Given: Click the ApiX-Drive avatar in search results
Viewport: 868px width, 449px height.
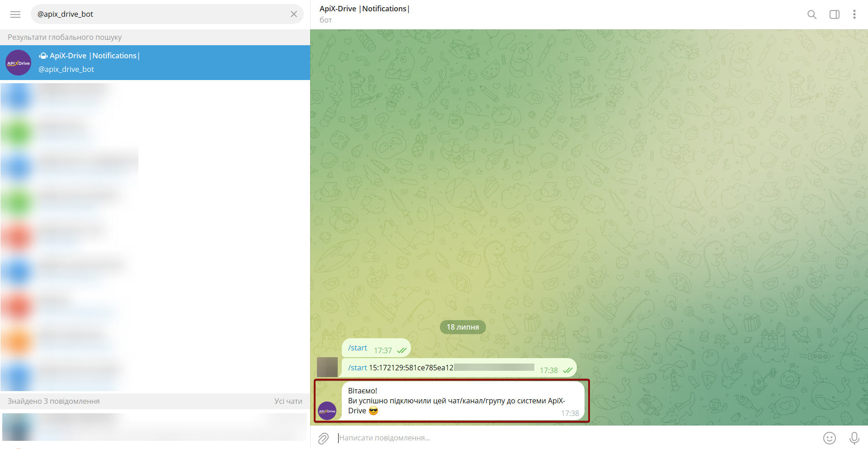Looking at the screenshot, I should tap(18, 63).
